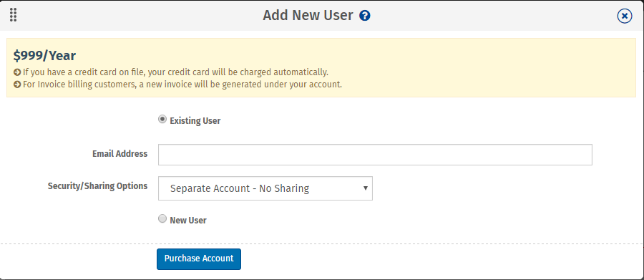Open the Security/Sharing Options dropdown
Viewport: 644px width, 280px height.
click(x=265, y=188)
